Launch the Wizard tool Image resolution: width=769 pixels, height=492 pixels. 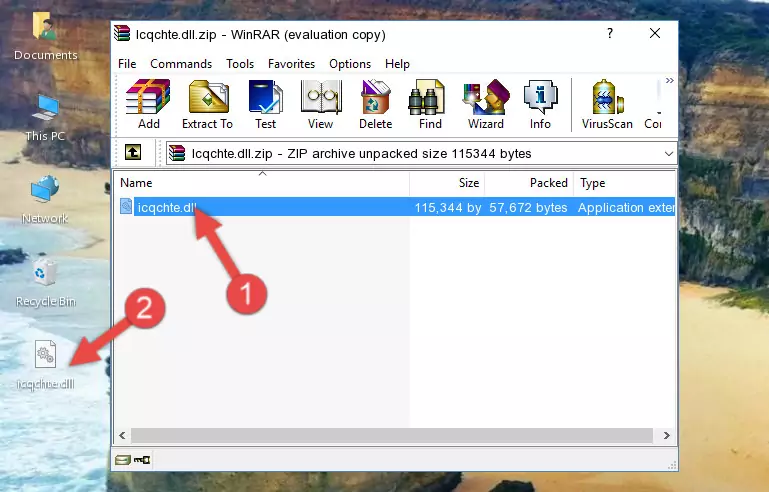pyautogui.click(x=486, y=104)
